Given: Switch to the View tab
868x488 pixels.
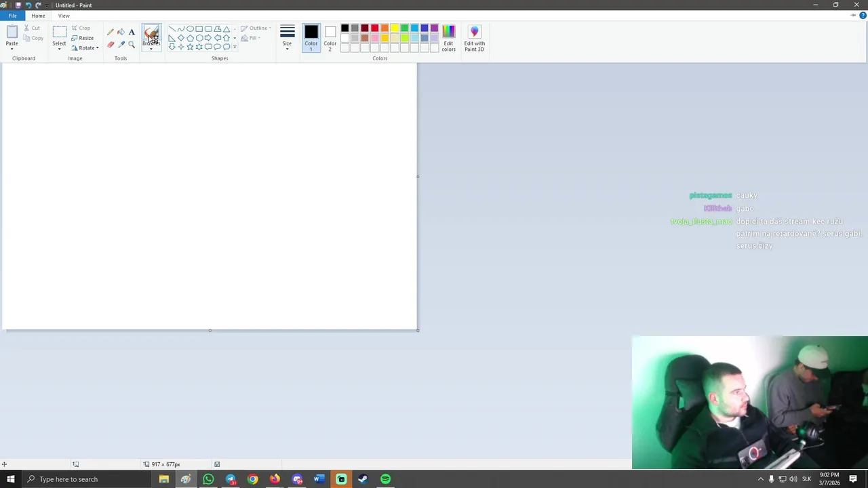Looking at the screenshot, I should 64,16.
